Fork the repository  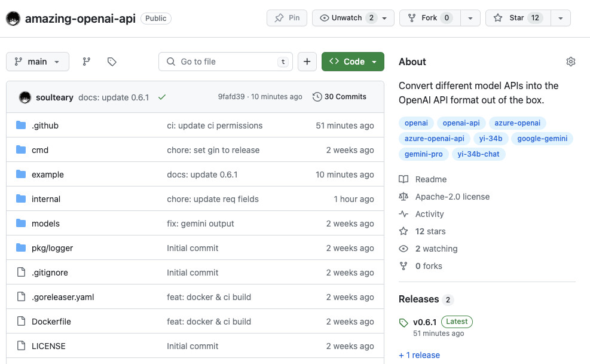click(x=430, y=18)
